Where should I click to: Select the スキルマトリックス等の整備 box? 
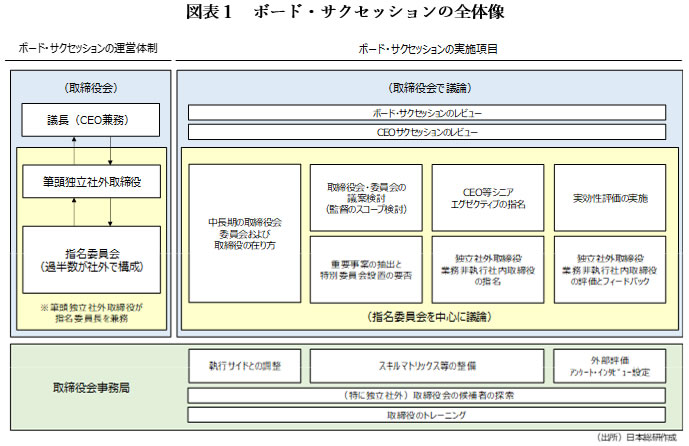pyautogui.click(x=427, y=366)
